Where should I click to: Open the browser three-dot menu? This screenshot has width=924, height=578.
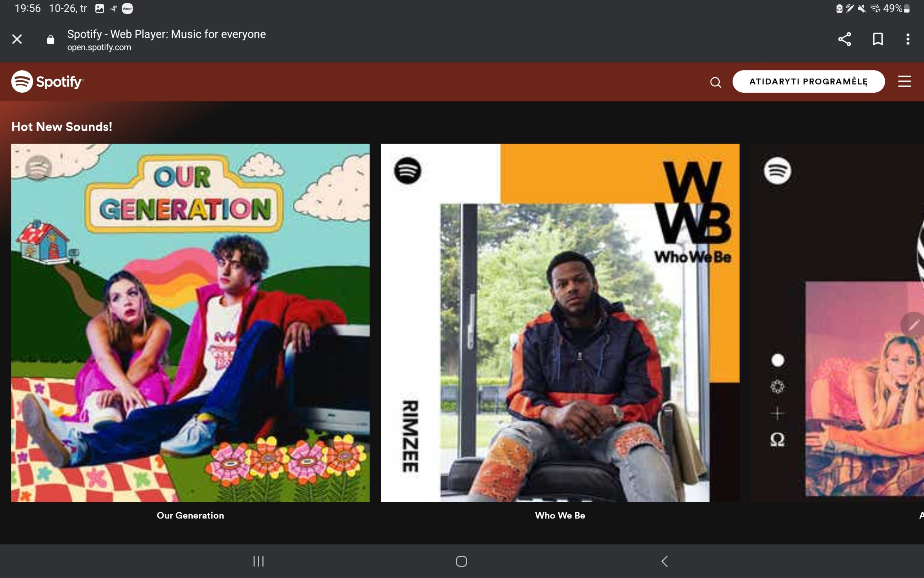click(907, 39)
